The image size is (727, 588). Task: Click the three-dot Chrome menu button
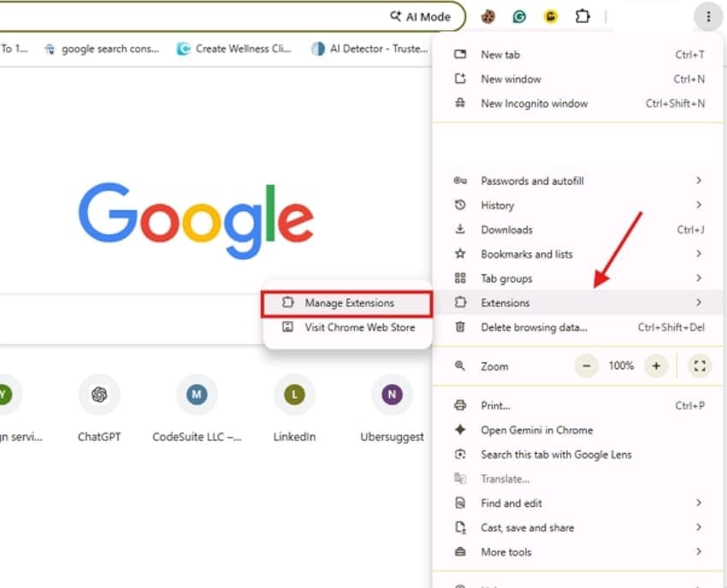point(708,17)
